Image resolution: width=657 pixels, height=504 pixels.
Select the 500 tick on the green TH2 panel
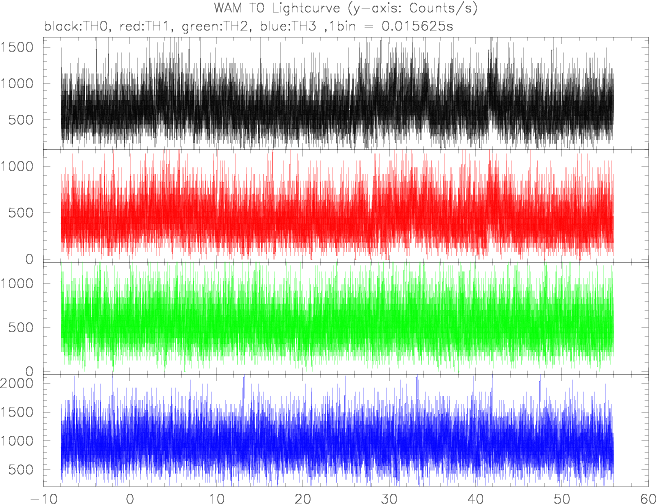(21, 327)
